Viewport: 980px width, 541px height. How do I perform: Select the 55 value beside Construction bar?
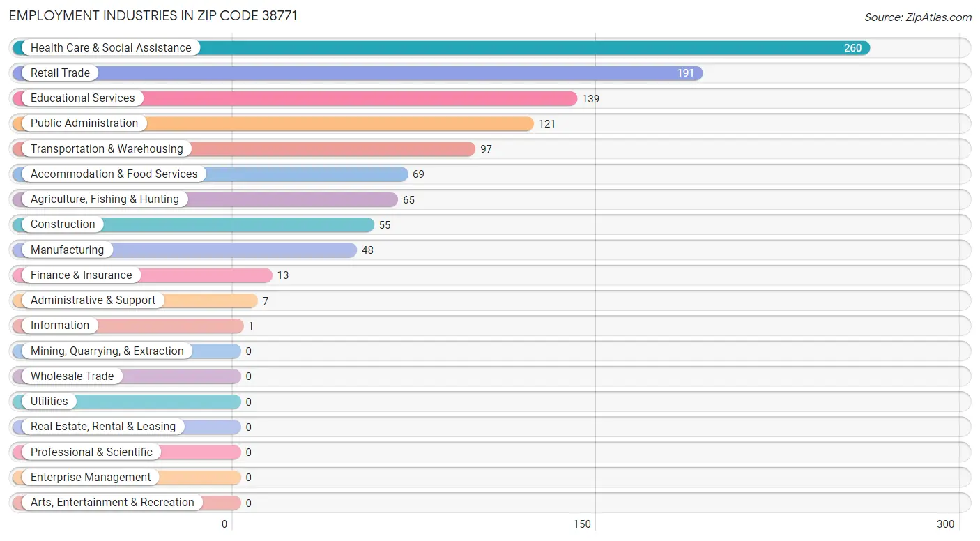(x=385, y=224)
